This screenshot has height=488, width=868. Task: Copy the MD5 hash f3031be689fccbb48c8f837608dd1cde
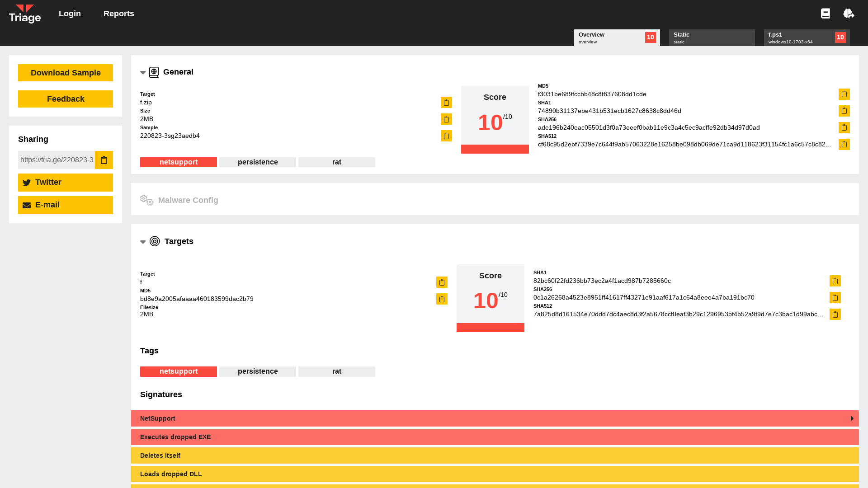click(x=844, y=94)
